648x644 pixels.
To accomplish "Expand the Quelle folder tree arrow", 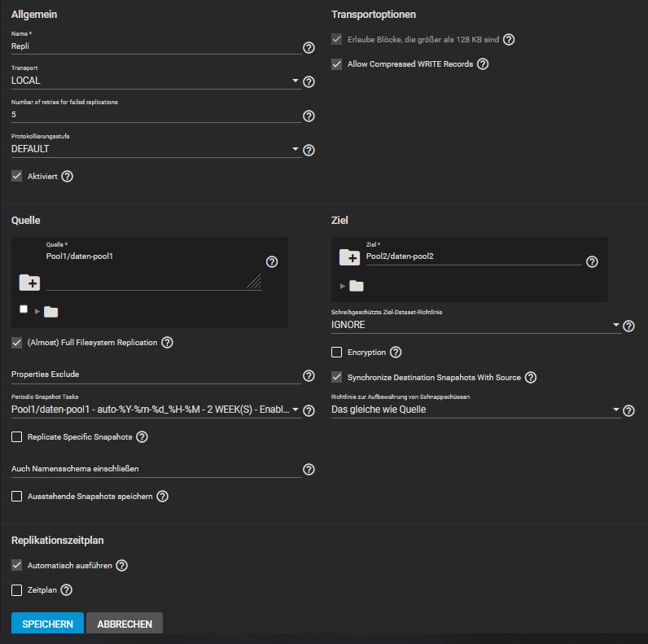I will point(37,311).
